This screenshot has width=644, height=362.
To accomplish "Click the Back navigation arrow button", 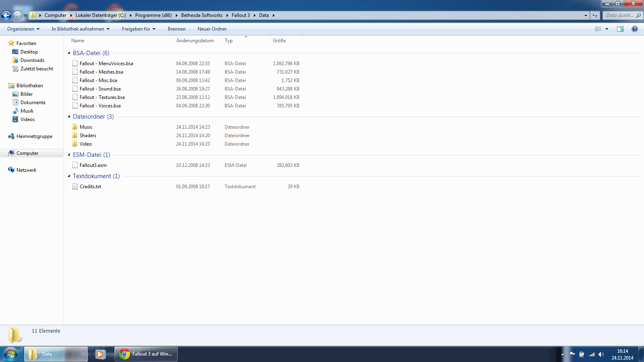I will (6, 15).
